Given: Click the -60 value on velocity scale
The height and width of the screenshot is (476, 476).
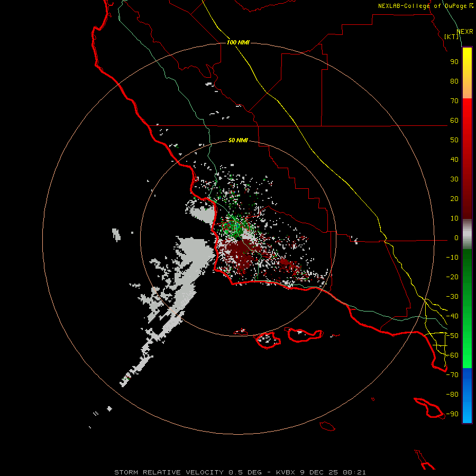Looking at the screenshot, I should click(452, 355).
